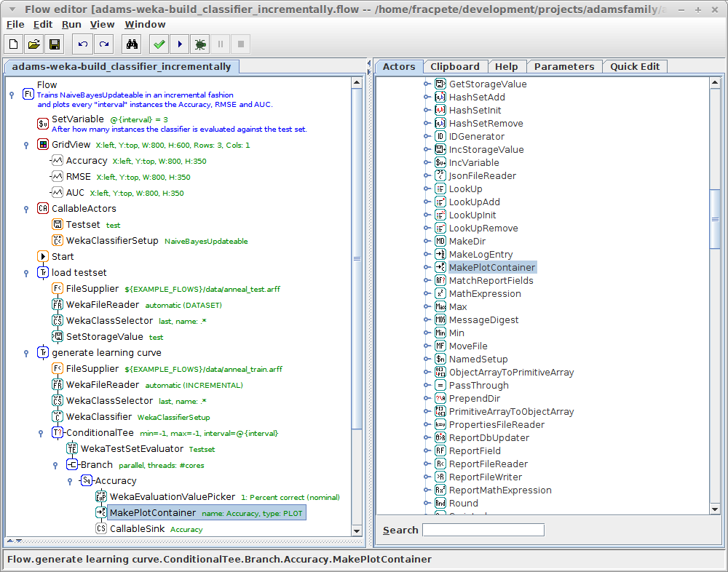Viewport: 728px width, 572px height.
Task: Expand the MakePlotContainer entry in the actors list
Action: pos(427,268)
